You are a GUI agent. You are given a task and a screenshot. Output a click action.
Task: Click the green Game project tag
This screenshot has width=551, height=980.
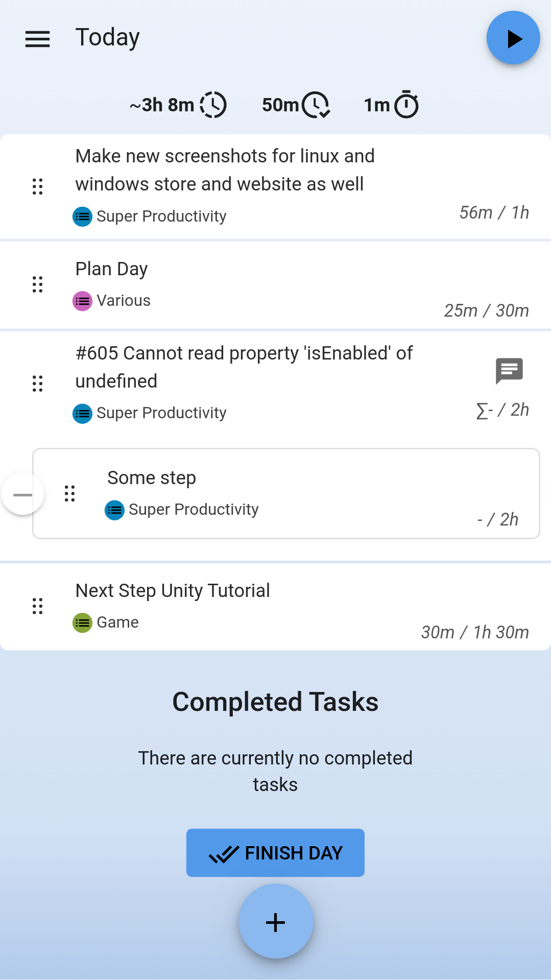tap(82, 623)
